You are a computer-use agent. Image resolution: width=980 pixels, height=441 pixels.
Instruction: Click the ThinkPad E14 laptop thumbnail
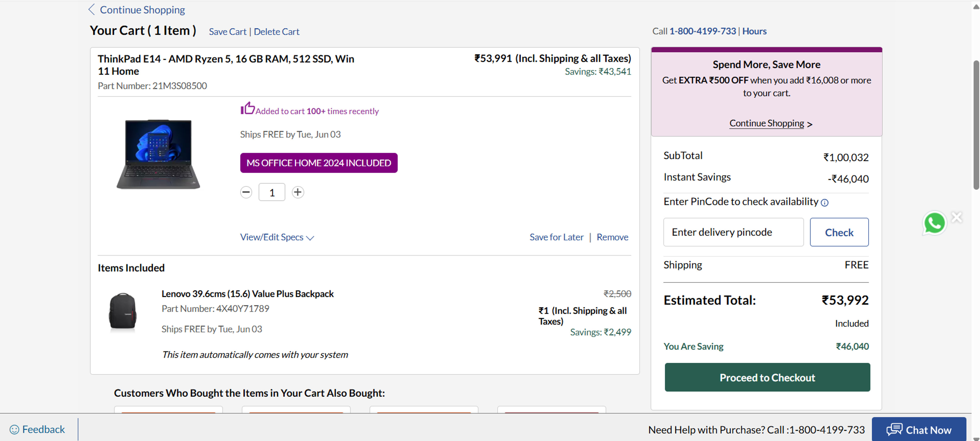click(x=158, y=154)
